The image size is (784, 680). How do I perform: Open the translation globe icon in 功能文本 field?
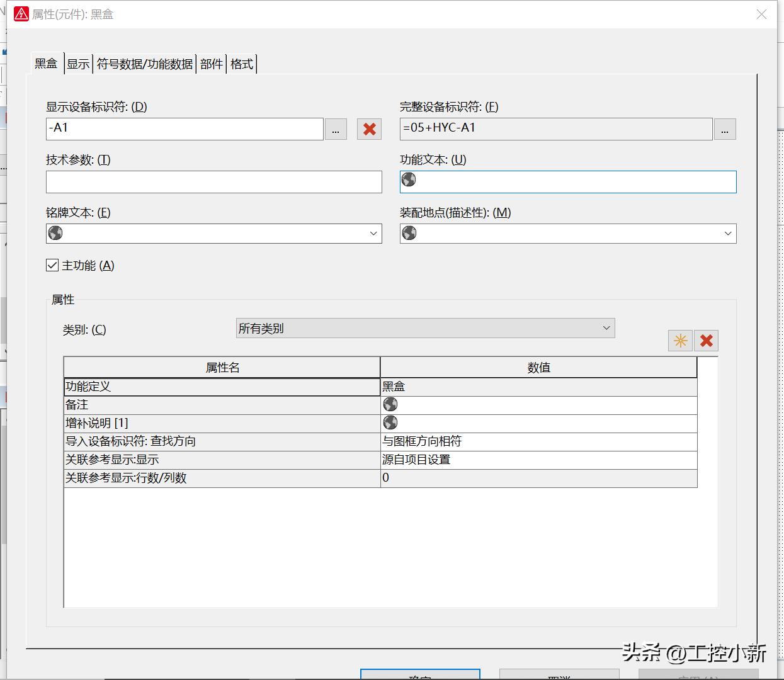tap(409, 180)
